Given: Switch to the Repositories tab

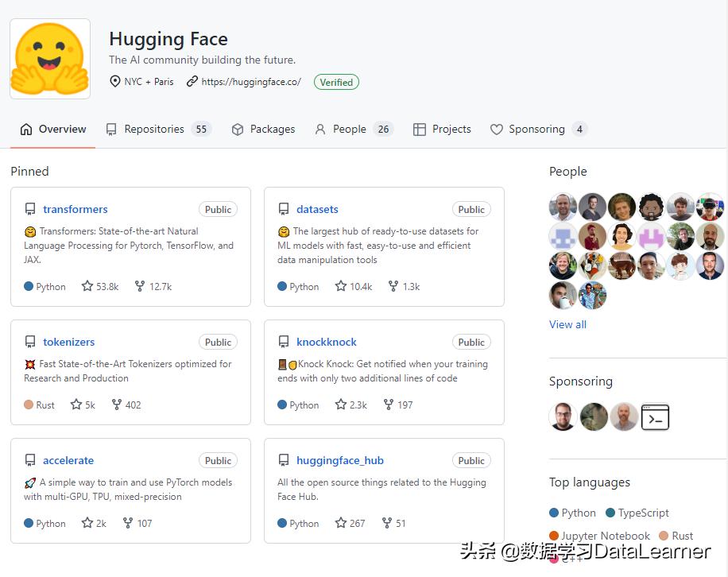Looking at the screenshot, I should pyautogui.click(x=153, y=129).
